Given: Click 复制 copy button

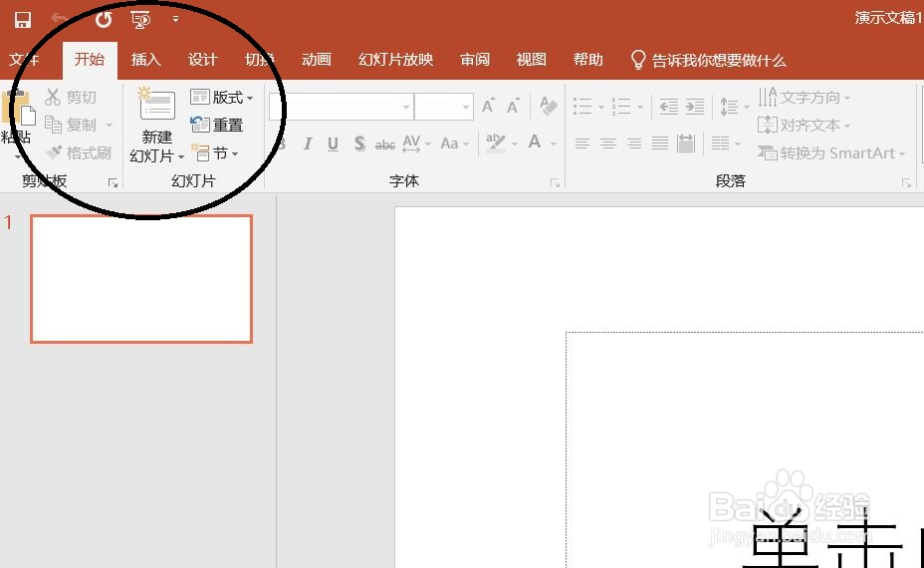Looking at the screenshot, I should click(x=71, y=125).
